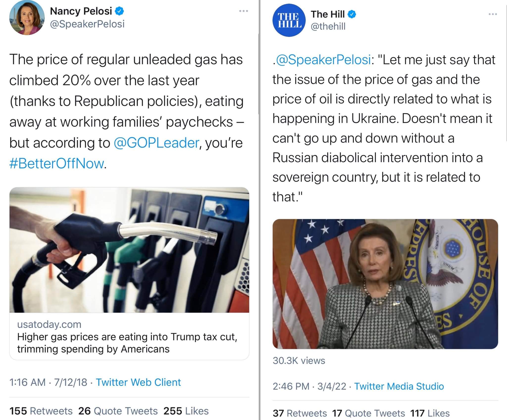This screenshot has width=507, height=420.
Task: Open the @SpeakerPelosi mention in The Hill tweet
Action: 323,60
